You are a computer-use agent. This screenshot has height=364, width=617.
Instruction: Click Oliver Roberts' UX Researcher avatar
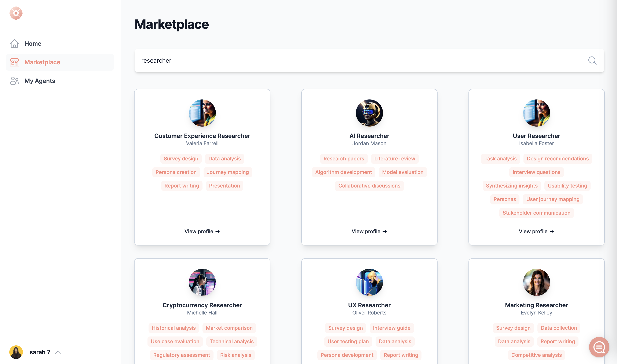369,282
